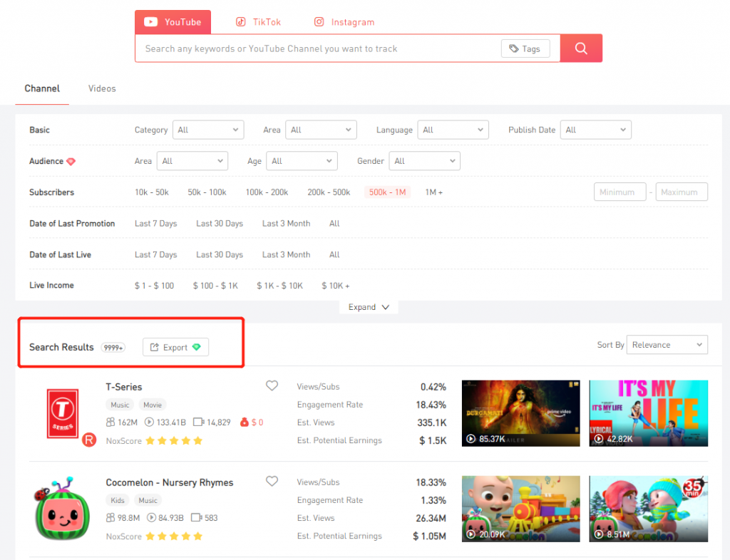Open the Audience Area dropdown
730x560 pixels.
pos(192,161)
